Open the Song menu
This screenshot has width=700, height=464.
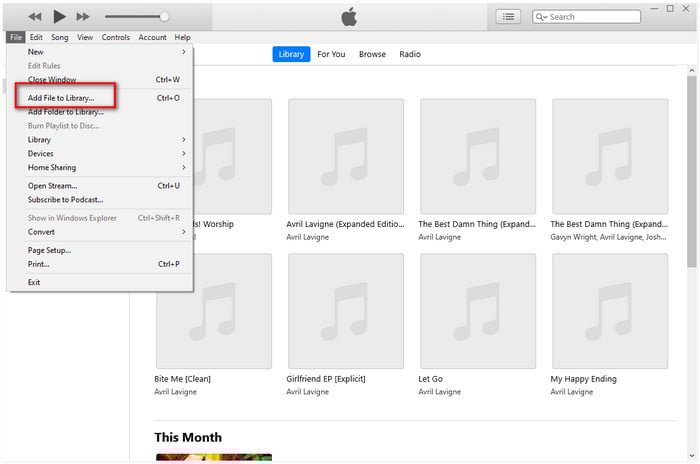pos(59,37)
